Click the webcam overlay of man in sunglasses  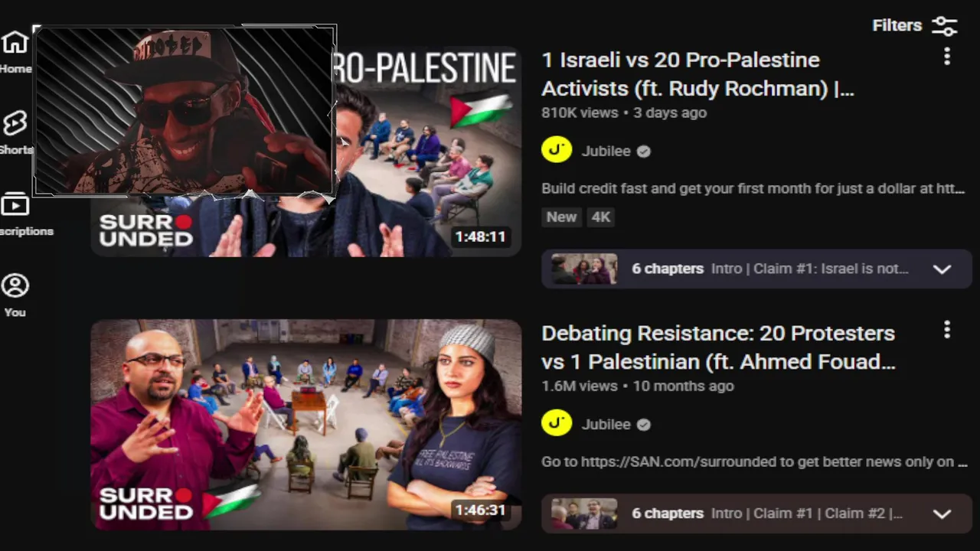click(185, 111)
